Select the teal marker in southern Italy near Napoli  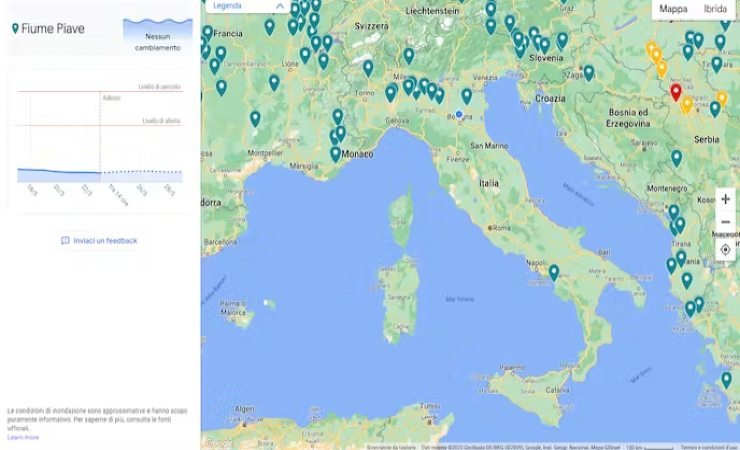[x=553, y=270]
